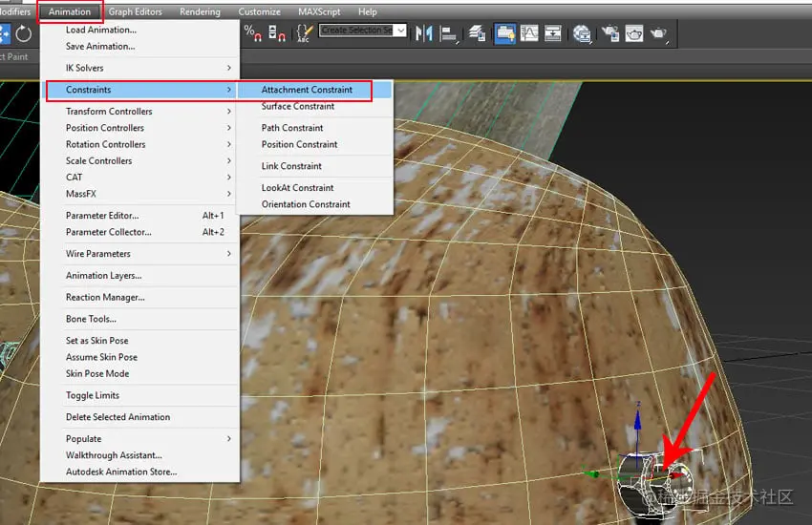Open Edit Named Selection Sets icon
Screen dimensions: 812x525
pyautogui.click(x=305, y=33)
